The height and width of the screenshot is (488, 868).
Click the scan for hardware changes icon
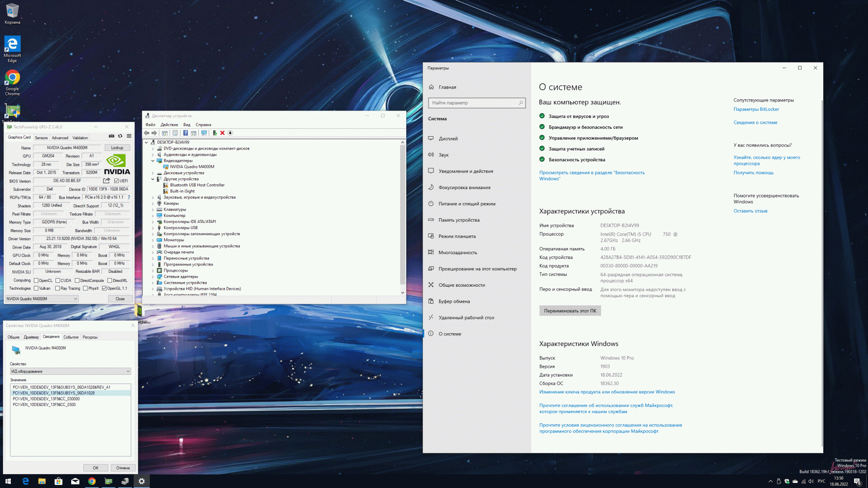(204, 133)
